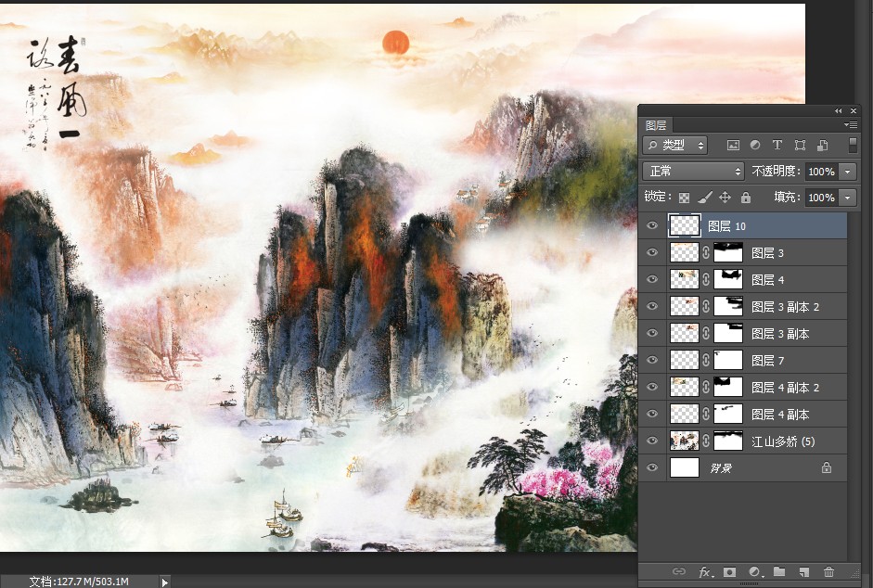
Task: Select the 图层 7 layer
Action: tap(743, 360)
